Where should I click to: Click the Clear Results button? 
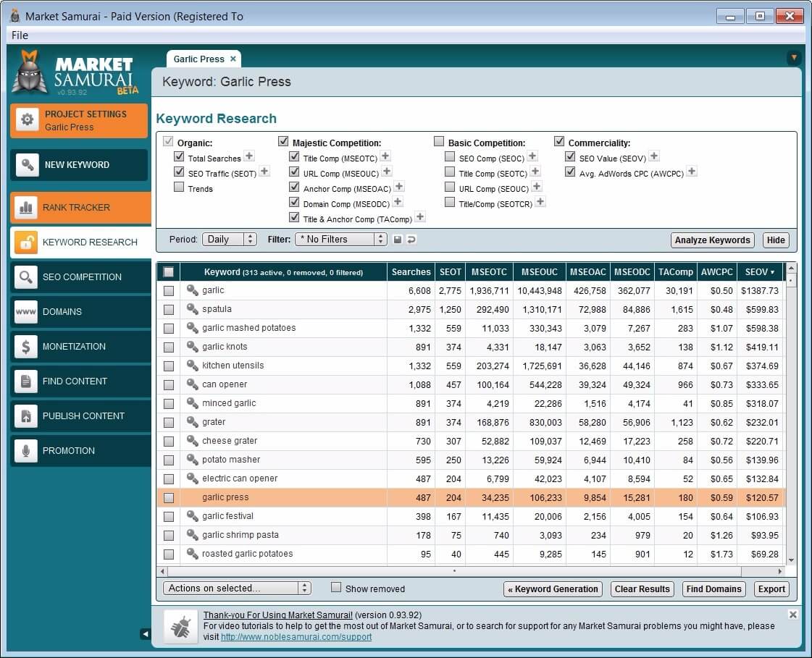pyautogui.click(x=642, y=589)
